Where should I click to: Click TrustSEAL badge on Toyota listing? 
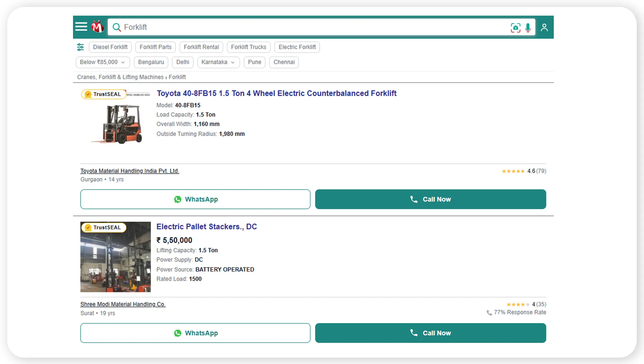click(104, 94)
